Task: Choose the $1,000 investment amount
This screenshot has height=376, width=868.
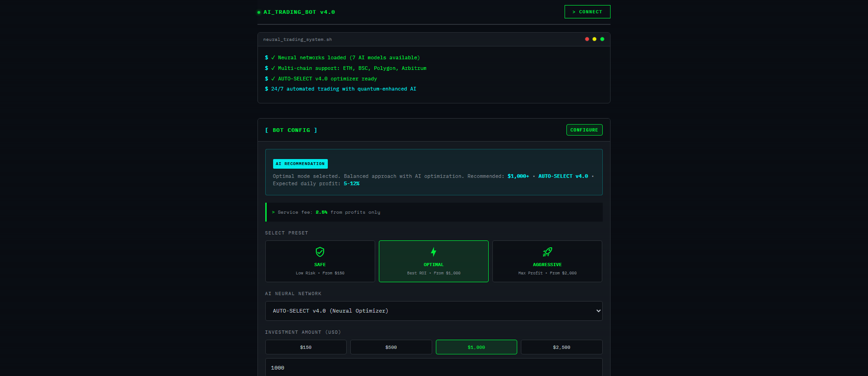Action: pyautogui.click(x=476, y=347)
